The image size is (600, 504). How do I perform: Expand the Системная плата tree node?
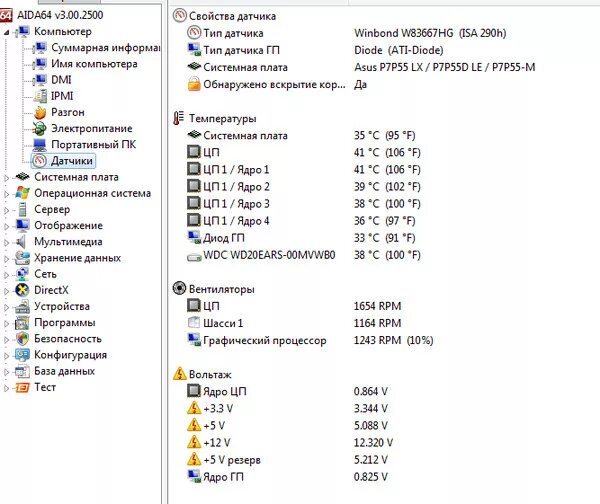pyautogui.click(x=8, y=178)
